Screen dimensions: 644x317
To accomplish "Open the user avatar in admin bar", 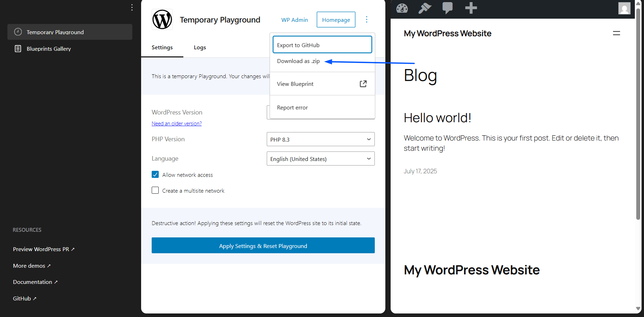I will (624, 8).
